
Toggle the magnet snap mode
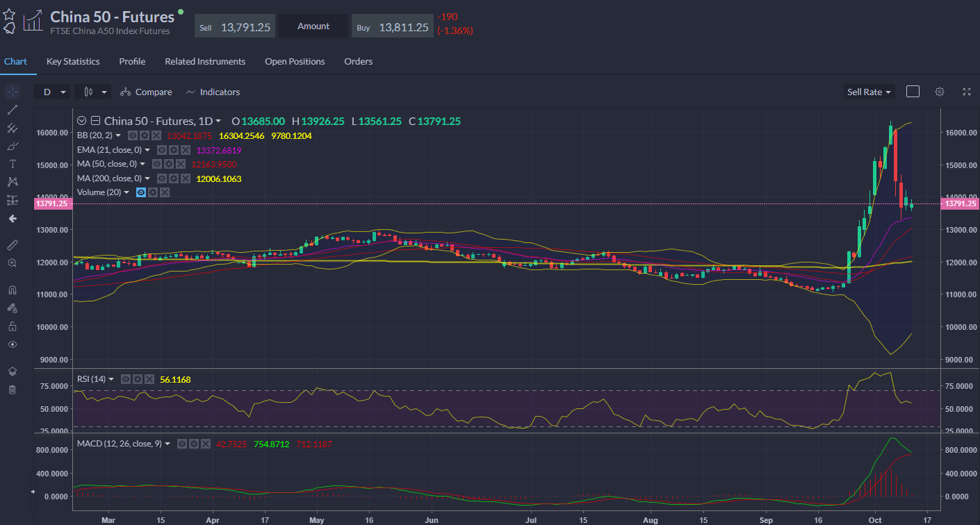click(x=12, y=290)
